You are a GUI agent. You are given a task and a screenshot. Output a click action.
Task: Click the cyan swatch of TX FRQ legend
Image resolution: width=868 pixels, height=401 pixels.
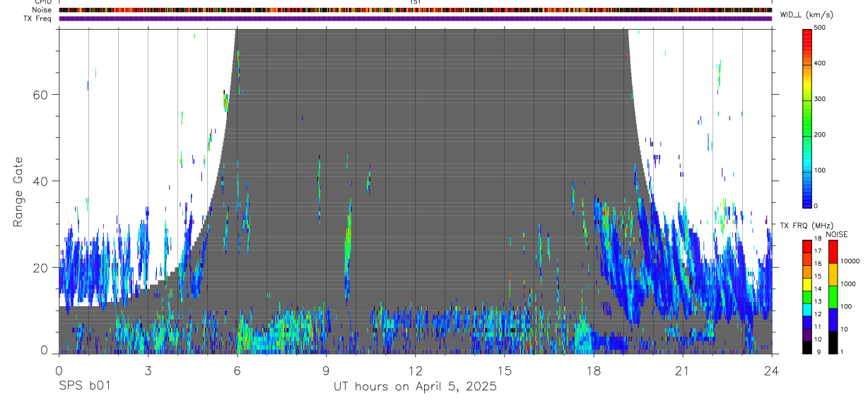[x=807, y=310]
